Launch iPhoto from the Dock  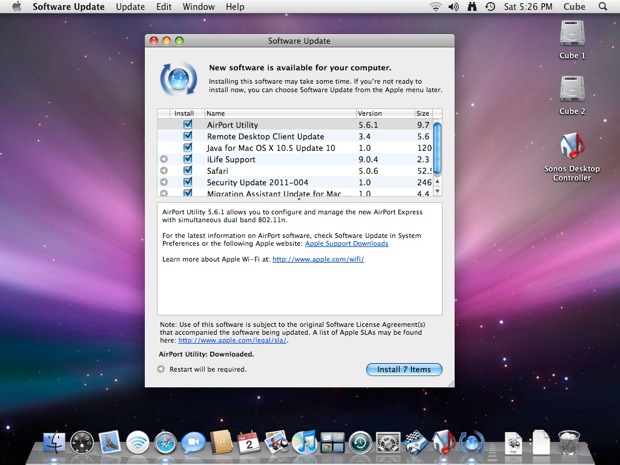point(276,442)
